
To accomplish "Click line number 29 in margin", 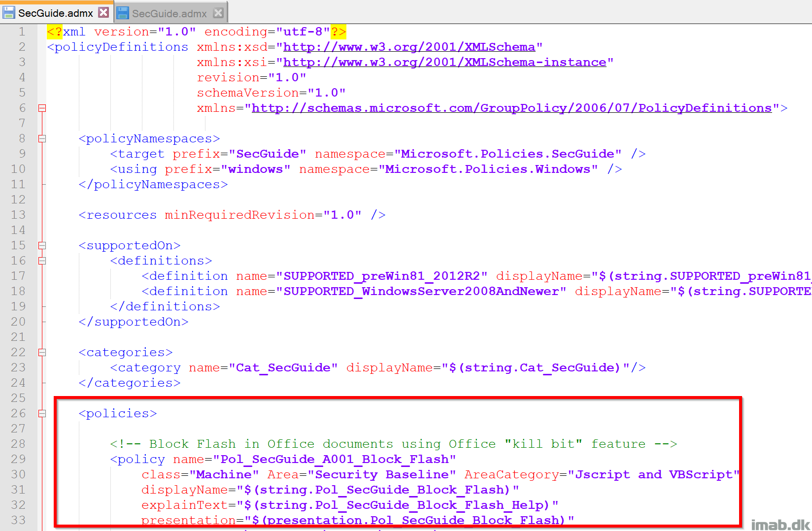I will (18, 459).
